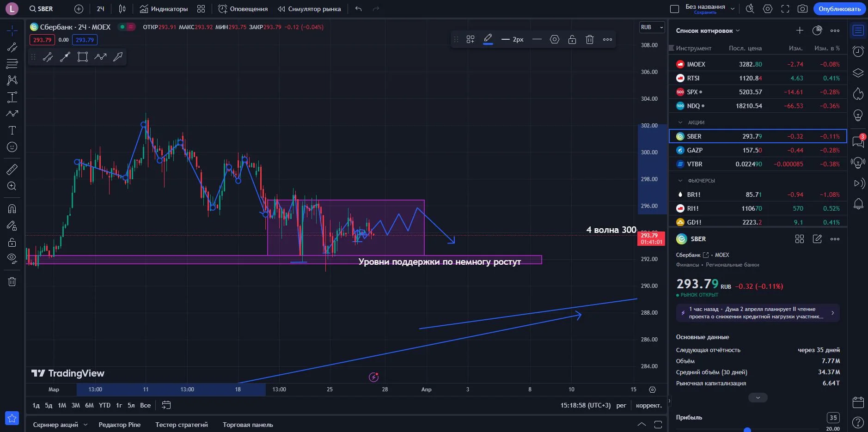
Task: Toggle dividend adjustment 'коррект.'
Action: click(x=649, y=405)
